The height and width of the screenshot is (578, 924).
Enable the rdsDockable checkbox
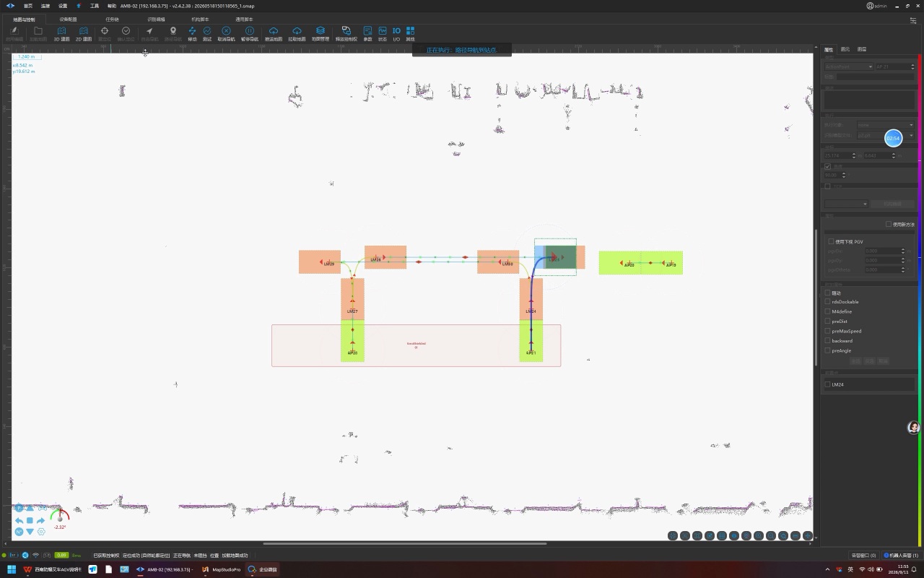pyautogui.click(x=827, y=301)
